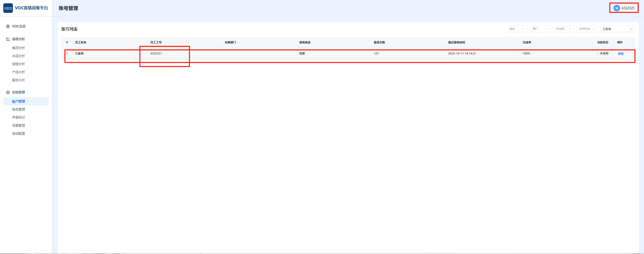Navigate to 产品分析

[x=19, y=72]
